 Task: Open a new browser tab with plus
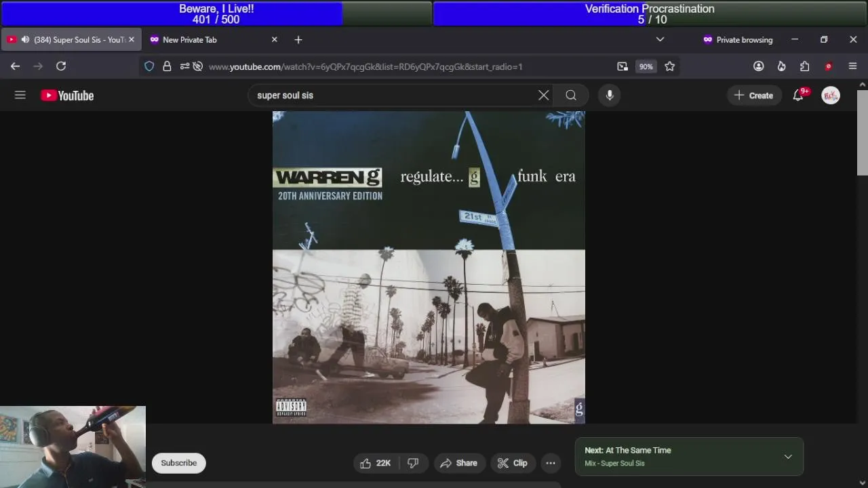tap(298, 40)
